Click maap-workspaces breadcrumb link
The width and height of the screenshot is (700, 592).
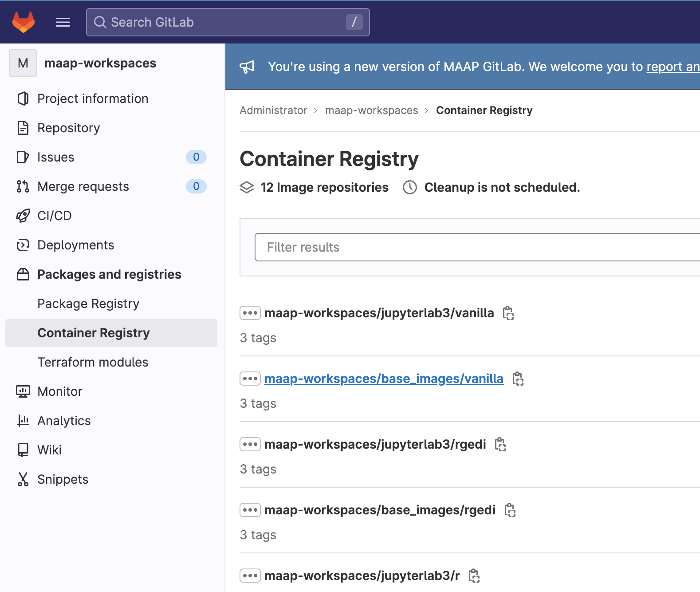click(x=372, y=110)
